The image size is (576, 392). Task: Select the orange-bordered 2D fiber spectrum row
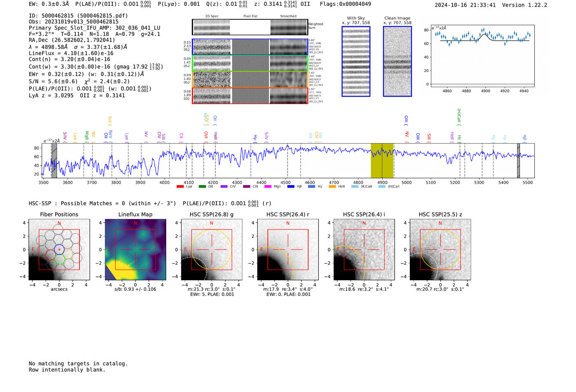tap(250, 79)
